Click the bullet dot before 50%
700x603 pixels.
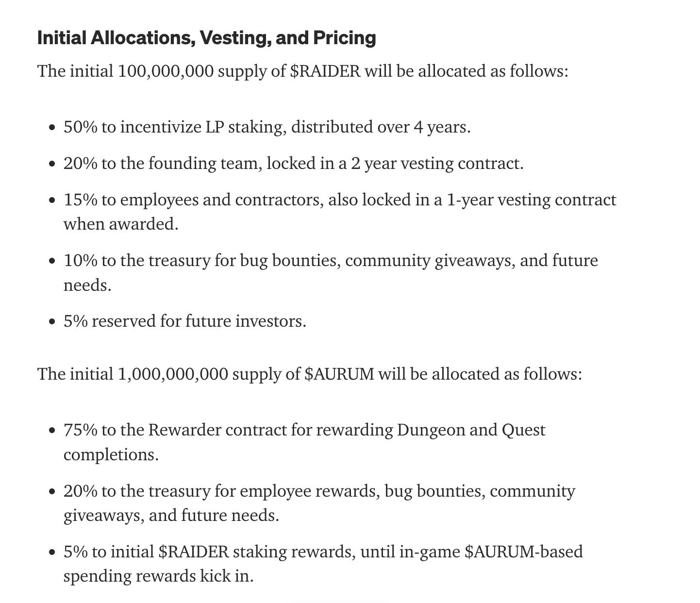tap(52, 128)
